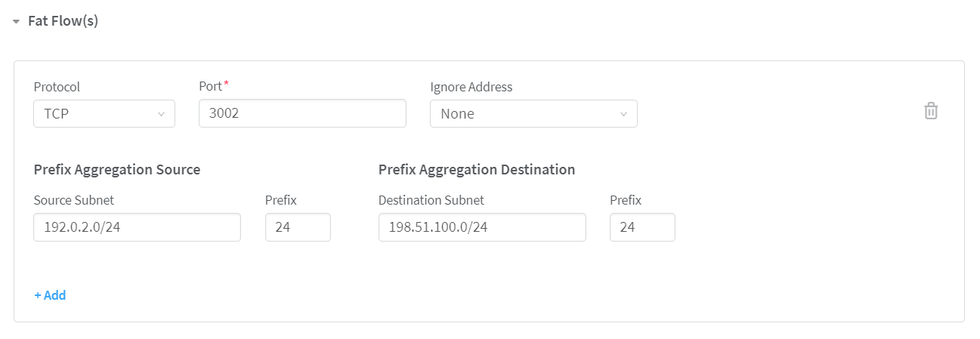
Task: Click the Destination Subnet input field
Action: click(481, 227)
